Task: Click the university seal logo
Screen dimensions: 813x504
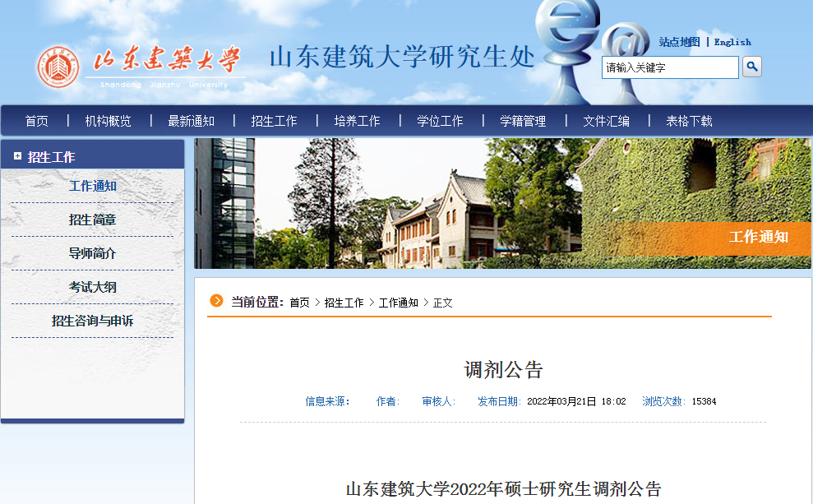Action: pyautogui.click(x=58, y=67)
